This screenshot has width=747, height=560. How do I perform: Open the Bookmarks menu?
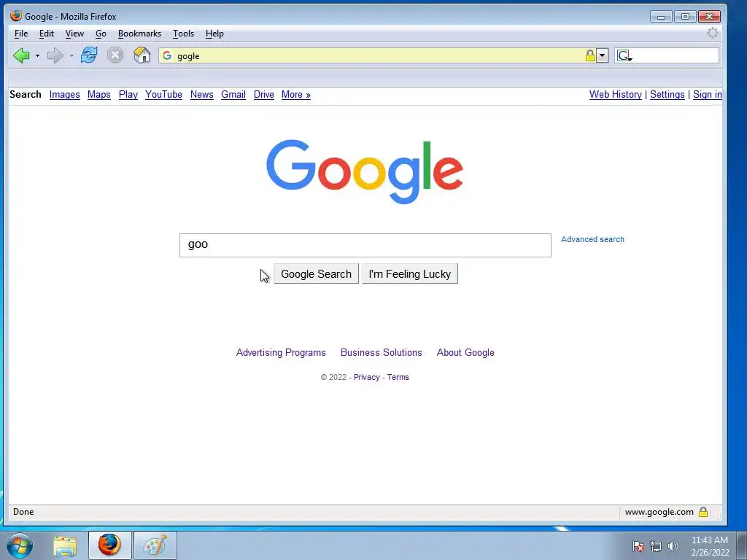(x=139, y=34)
